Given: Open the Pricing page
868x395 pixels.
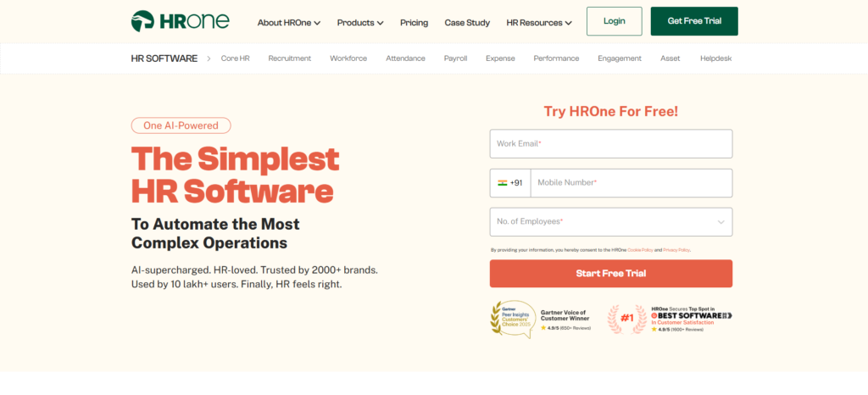Looking at the screenshot, I should click(414, 23).
